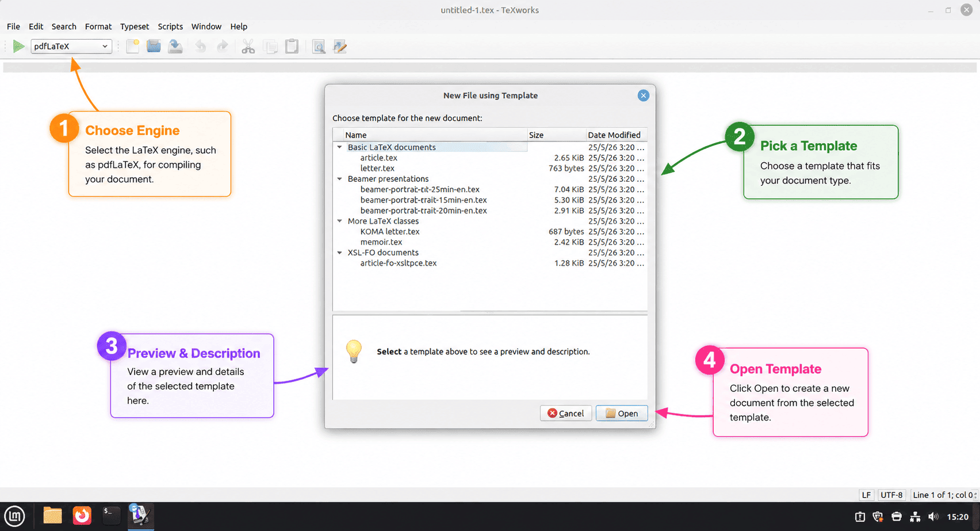
Task: Open the Typeset menu
Action: (135, 26)
